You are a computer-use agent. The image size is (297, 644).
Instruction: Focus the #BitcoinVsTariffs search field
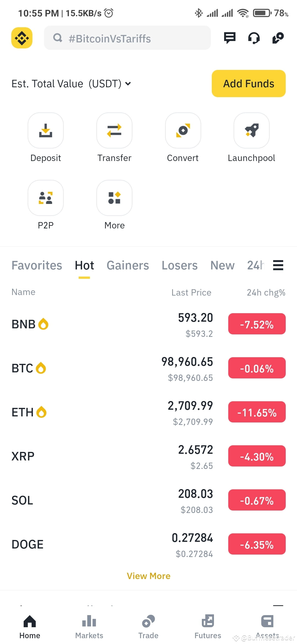pyautogui.click(x=127, y=38)
